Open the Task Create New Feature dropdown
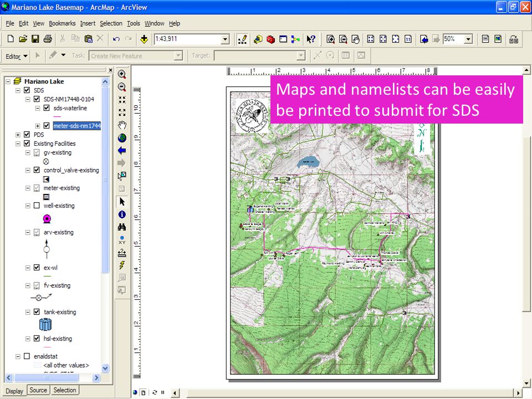The image size is (532, 399). point(178,55)
